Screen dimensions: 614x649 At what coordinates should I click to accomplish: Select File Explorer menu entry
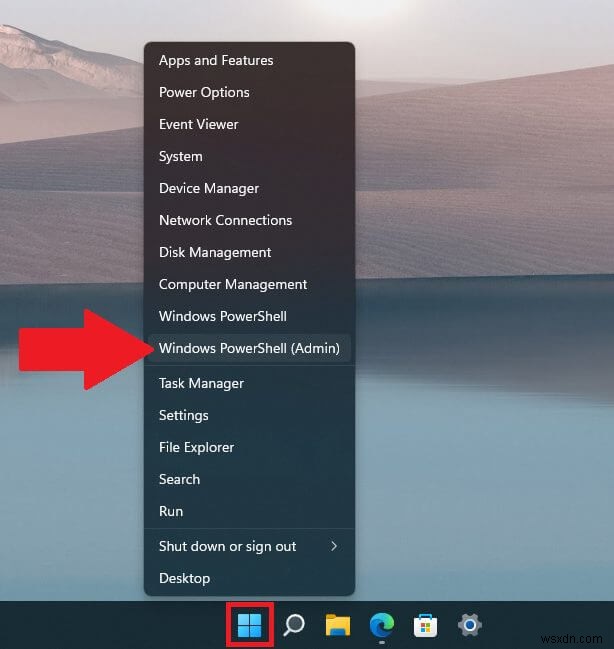coord(249,447)
